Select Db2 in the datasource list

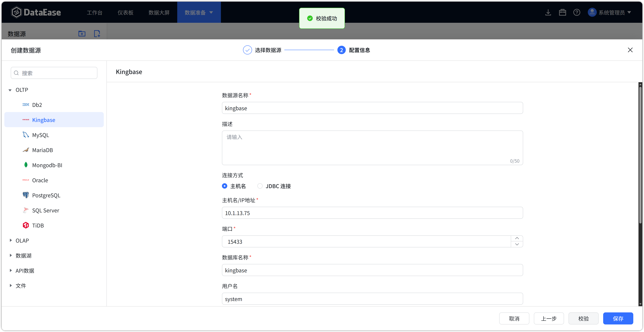pyautogui.click(x=54, y=105)
